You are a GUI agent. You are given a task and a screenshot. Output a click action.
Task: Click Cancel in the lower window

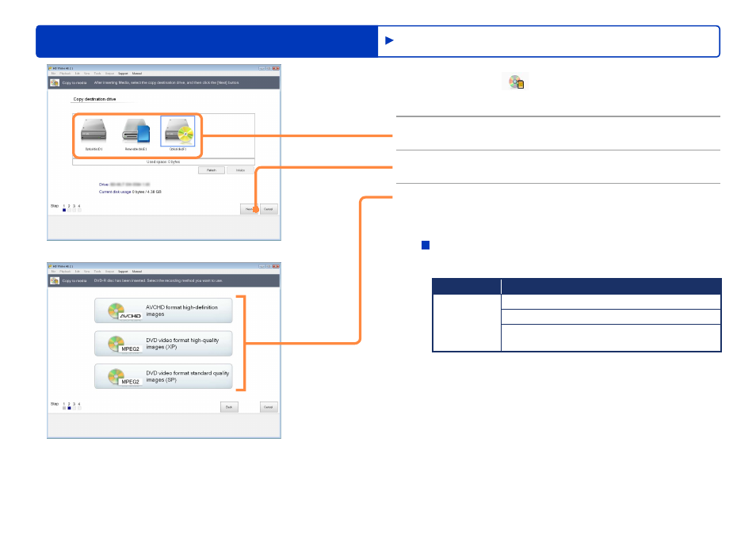tap(269, 407)
